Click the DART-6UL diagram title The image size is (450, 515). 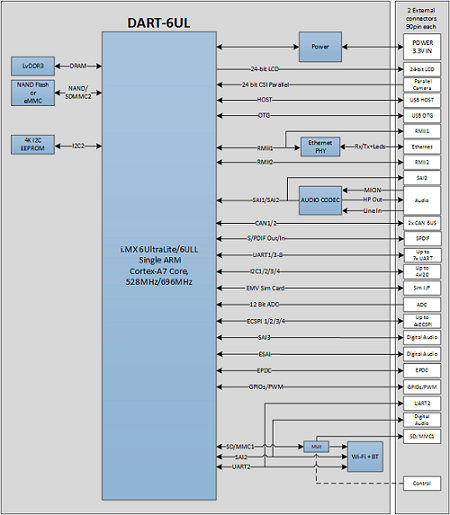[x=159, y=23]
